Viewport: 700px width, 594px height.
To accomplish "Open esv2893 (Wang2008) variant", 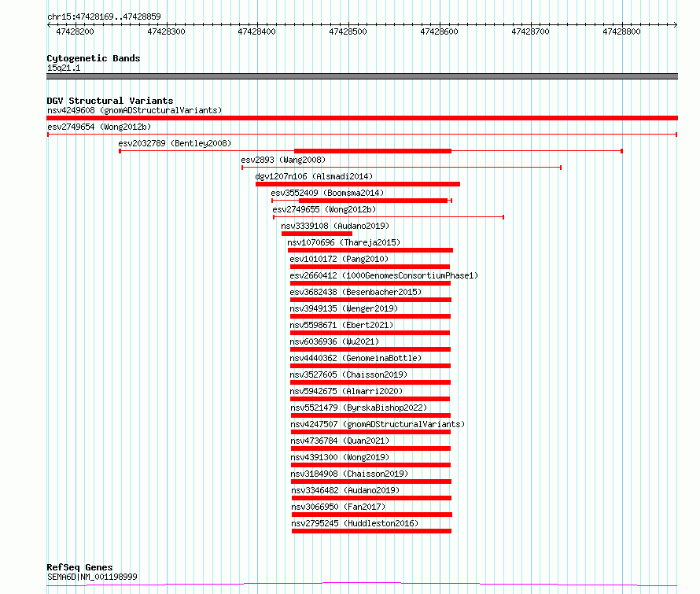I will 283,160.
